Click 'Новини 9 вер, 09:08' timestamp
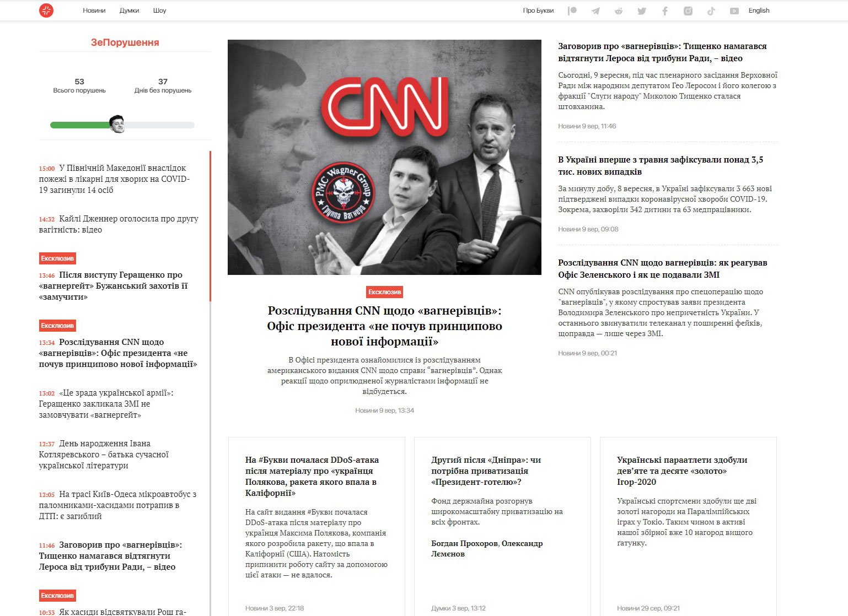The image size is (848, 616). point(588,229)
